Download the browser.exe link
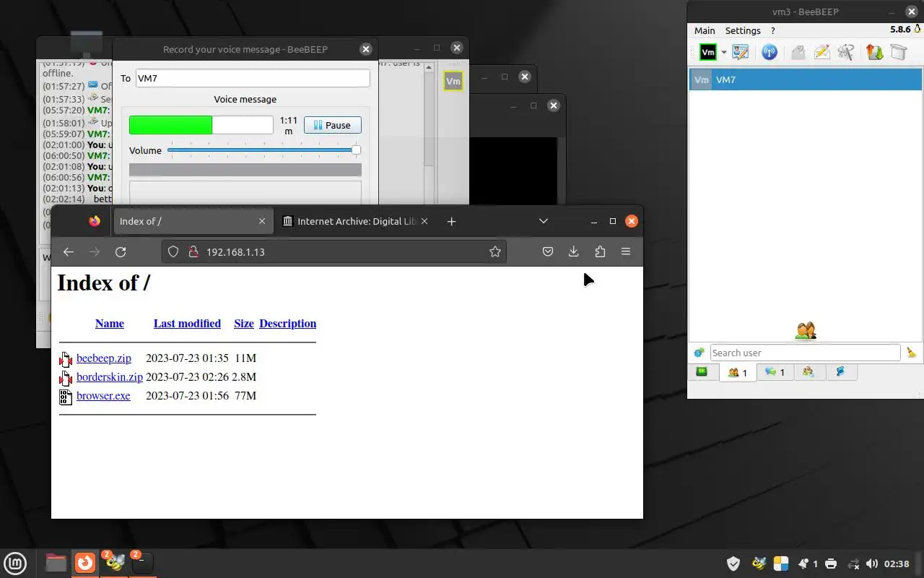Image resolution: width=924 pixels, height=578 pixels. click(103, 396)
